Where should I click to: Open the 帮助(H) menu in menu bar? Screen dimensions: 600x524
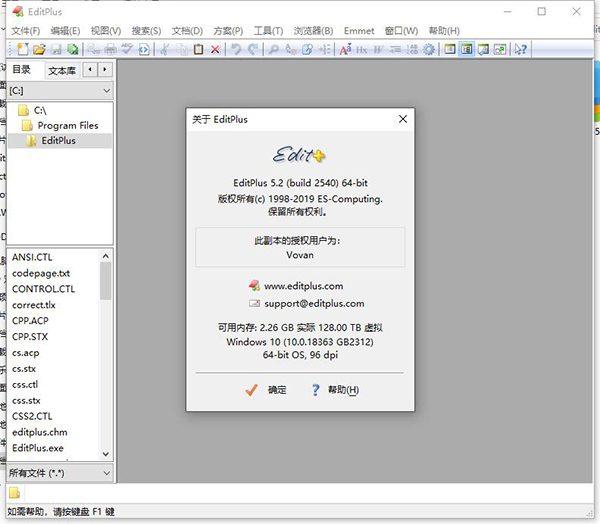(444, 31)
